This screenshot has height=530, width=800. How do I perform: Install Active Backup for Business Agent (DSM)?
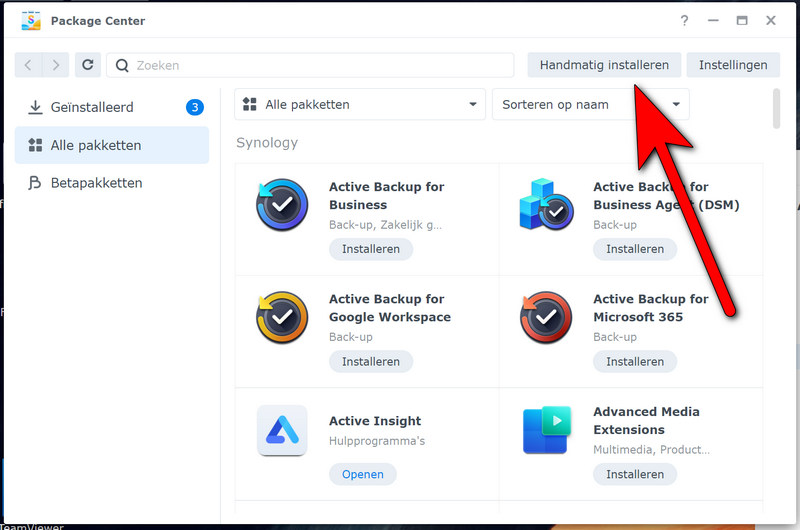pyautogui.click(x=635, y=249)
